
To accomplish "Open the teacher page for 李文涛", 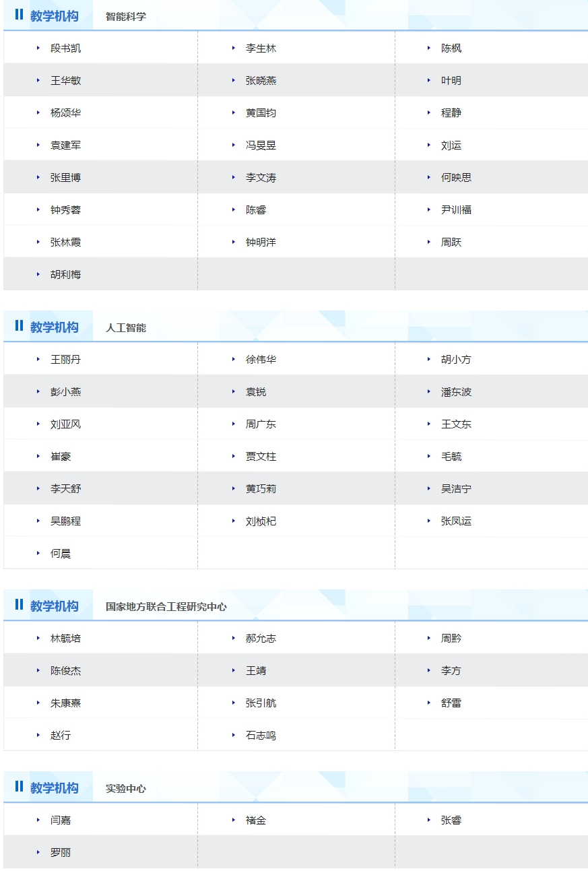I will (261, 178).
